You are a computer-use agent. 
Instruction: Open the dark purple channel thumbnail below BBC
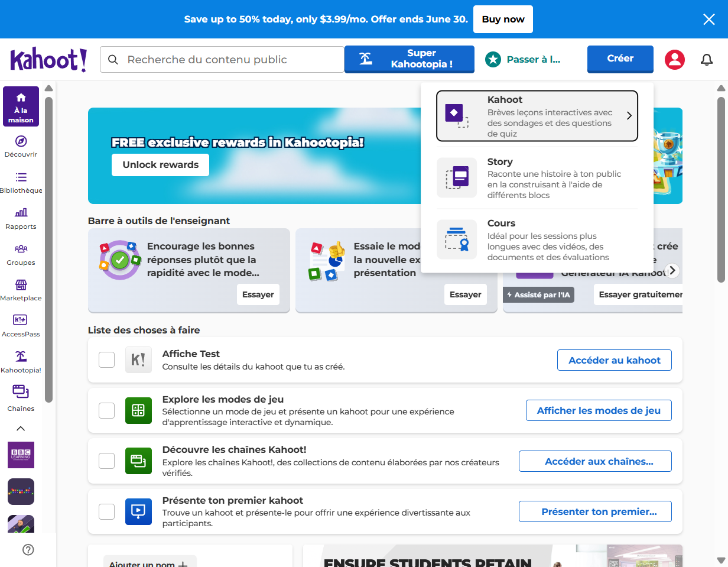(x=21, y=491)
